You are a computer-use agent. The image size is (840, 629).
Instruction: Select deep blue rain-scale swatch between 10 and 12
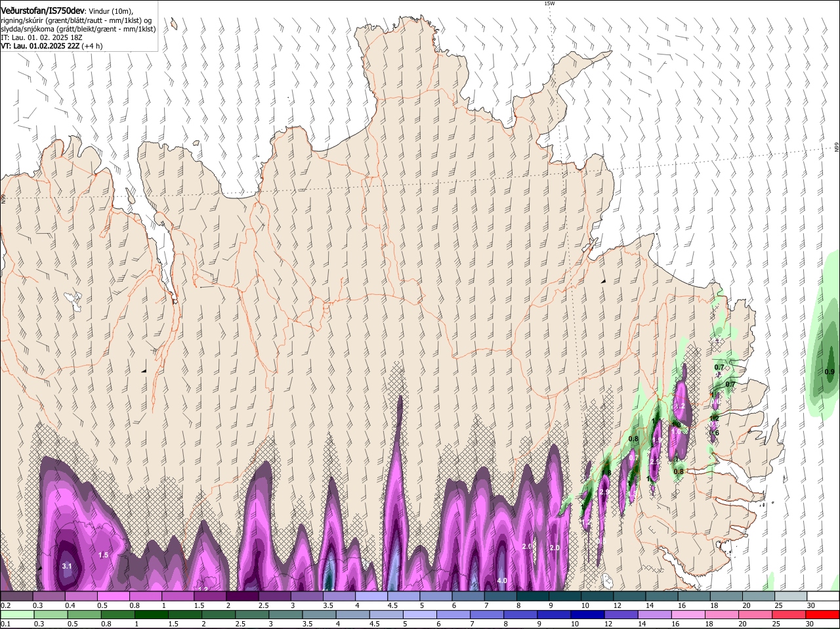pos(588,615)
